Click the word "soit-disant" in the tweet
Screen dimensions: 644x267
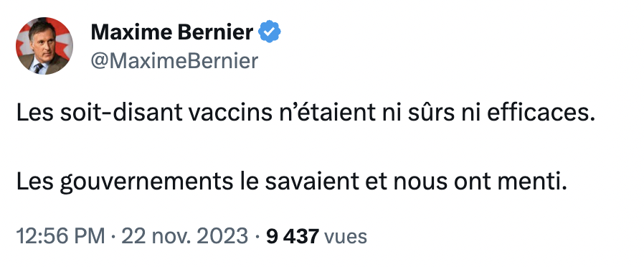point(121,113)
